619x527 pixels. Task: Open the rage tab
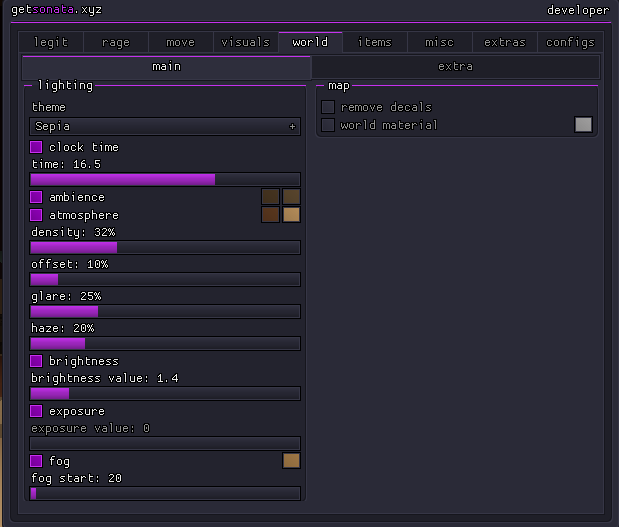tap(116, 42)
